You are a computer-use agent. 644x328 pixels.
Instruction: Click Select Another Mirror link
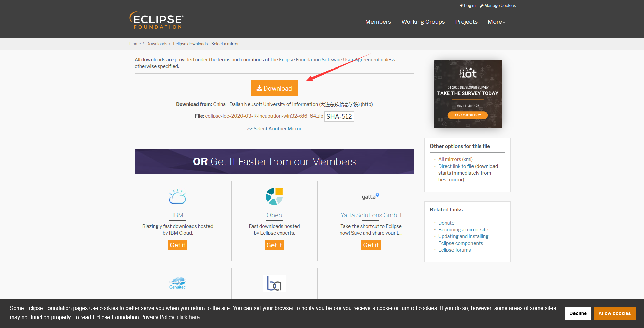274,129
